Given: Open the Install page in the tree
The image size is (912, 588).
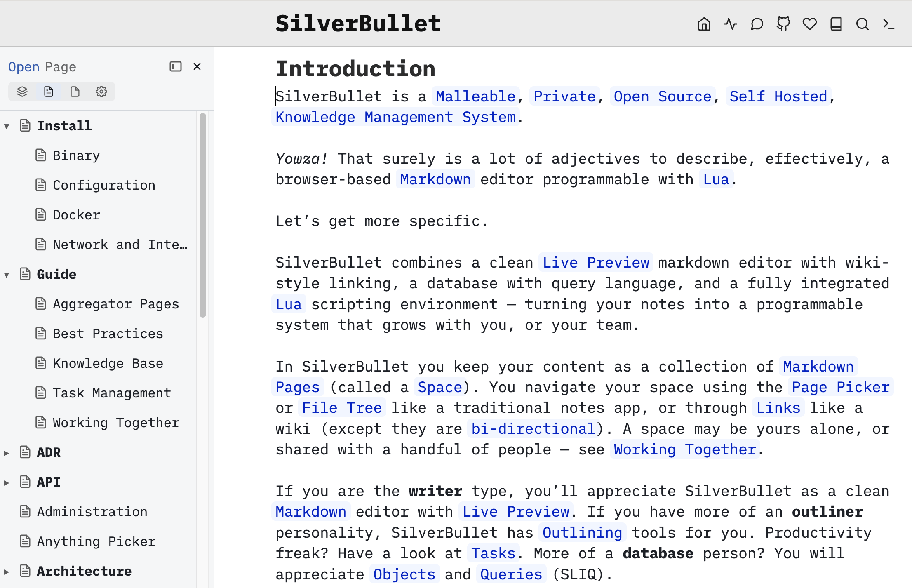Looking at the screenshot, I should [64, 126].
